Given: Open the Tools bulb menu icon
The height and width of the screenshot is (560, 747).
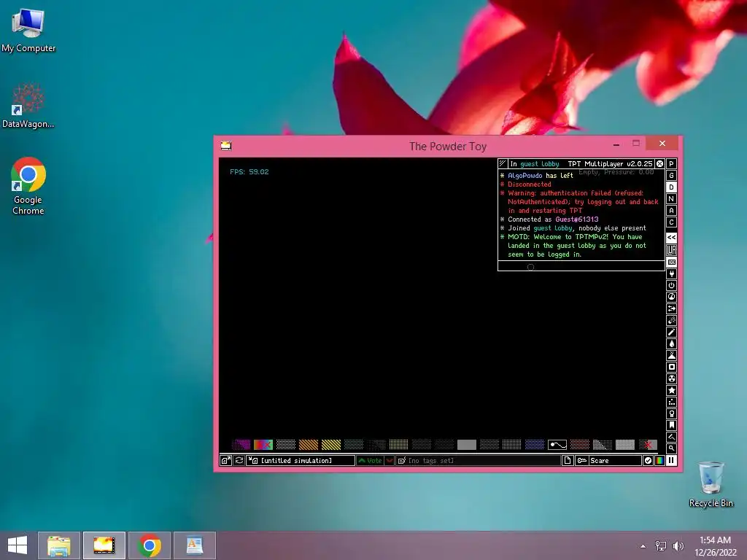Looking at the screenshot, I should (x=671, y=413).
